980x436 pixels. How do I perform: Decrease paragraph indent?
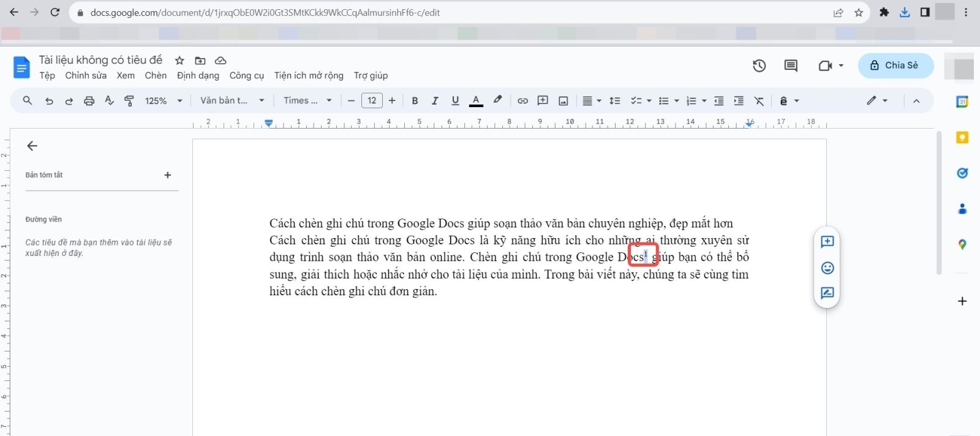pyautogui.click(x=719, y=101)
